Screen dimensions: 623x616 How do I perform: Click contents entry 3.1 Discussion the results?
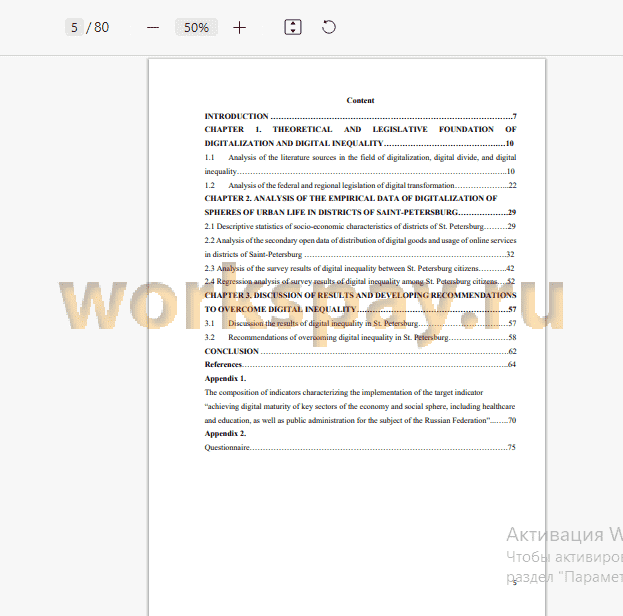[x=360, y=323]
